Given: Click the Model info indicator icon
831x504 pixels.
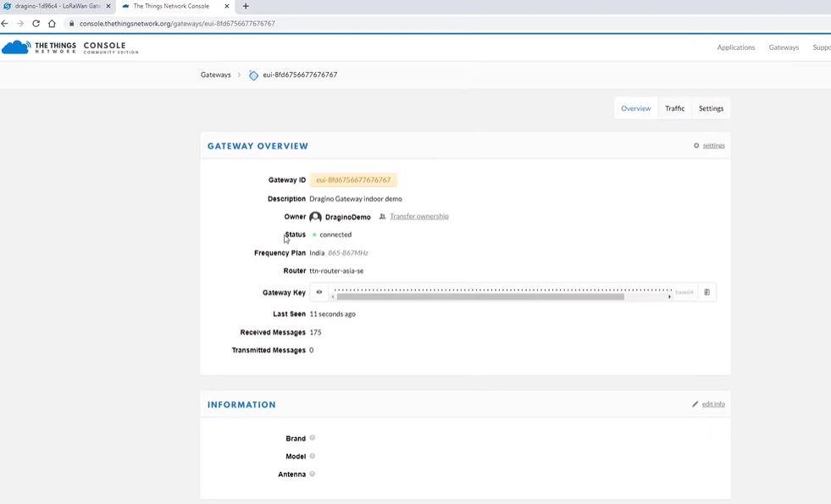Looking at the screenshot, I should 313,456.
